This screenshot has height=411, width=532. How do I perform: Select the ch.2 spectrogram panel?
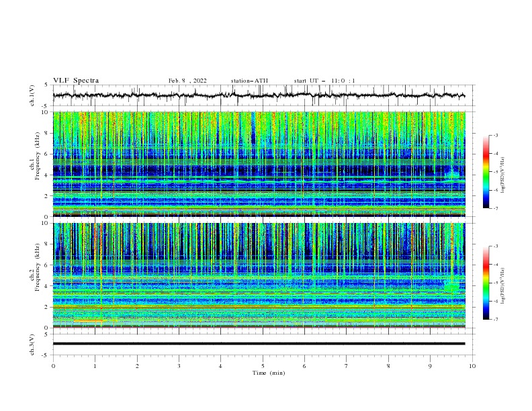(259, 275)
